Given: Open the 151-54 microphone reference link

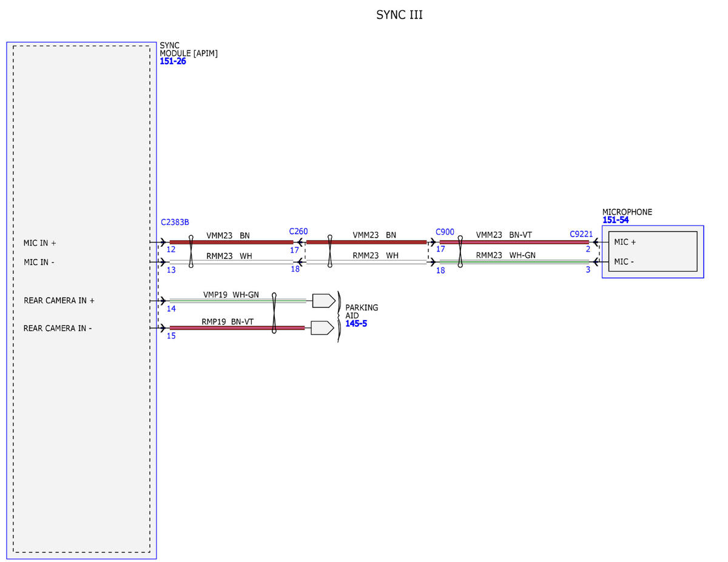Looking at the screenshot, I should coord(616,220).
